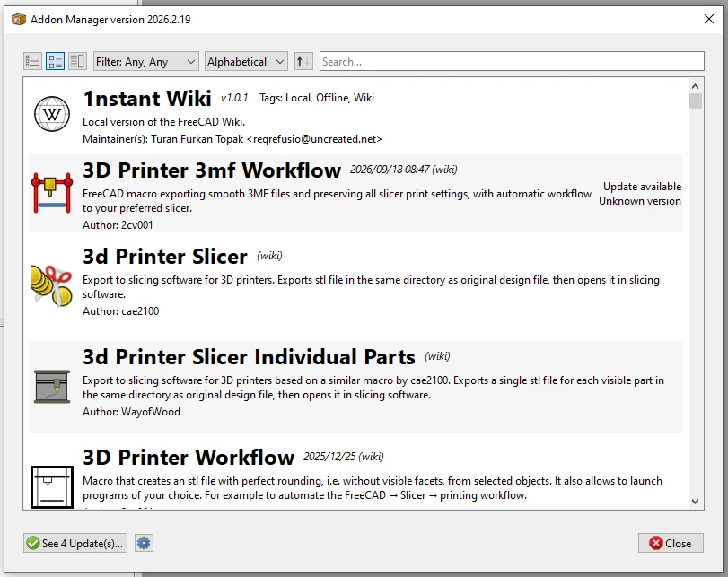Image resolution: width=728 pixels, height=577 pixels.
Task: Select the 3d Printer Slicer title
Action: click(165, 257)
